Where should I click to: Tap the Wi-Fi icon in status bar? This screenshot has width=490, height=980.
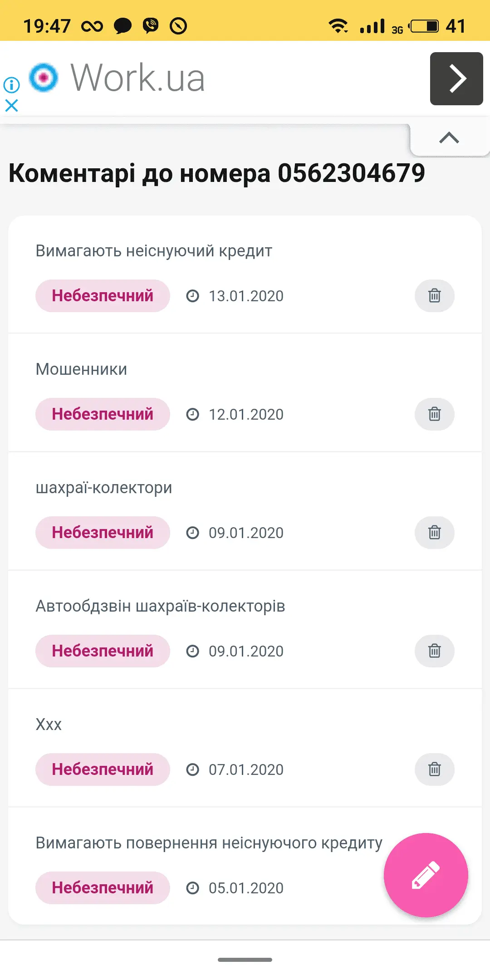tap(338, 26)
